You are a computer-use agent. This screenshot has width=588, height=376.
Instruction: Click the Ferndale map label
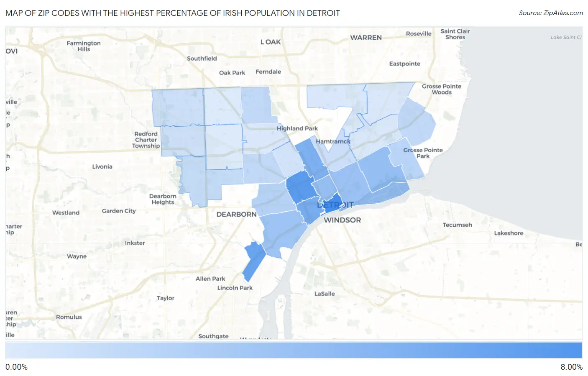point(268,72)
